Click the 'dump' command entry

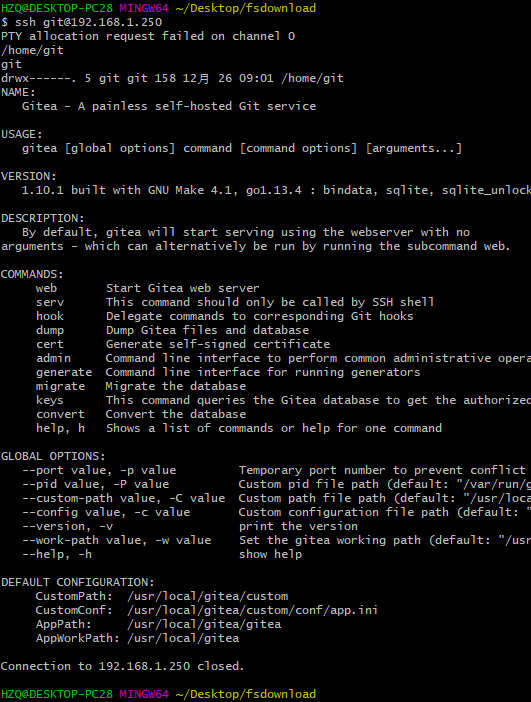tap(50, 330)
